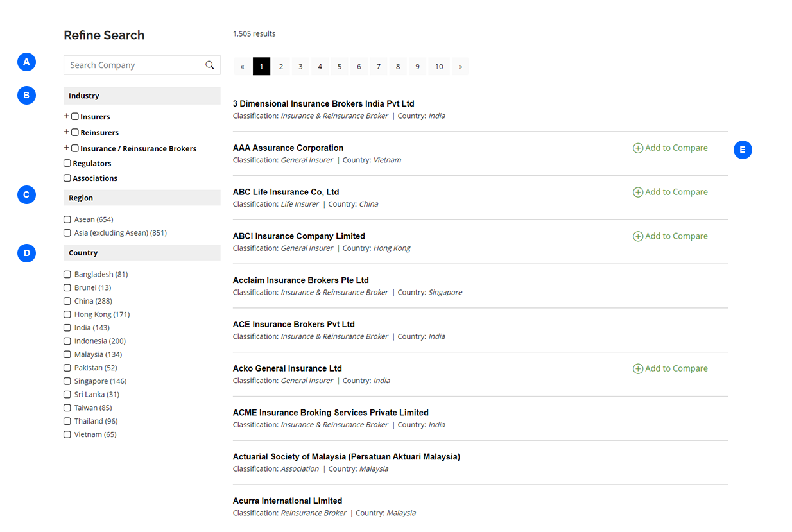Filter by India checkbox
The image size is (792, 532).
click(x=67, y=328)
